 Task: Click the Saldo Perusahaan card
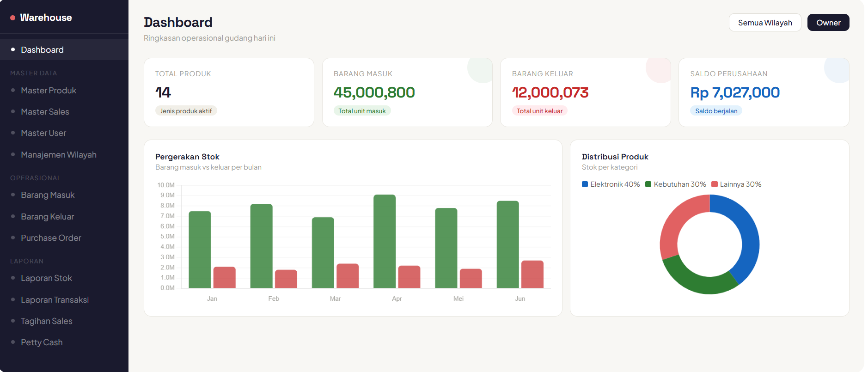point(764,92)
